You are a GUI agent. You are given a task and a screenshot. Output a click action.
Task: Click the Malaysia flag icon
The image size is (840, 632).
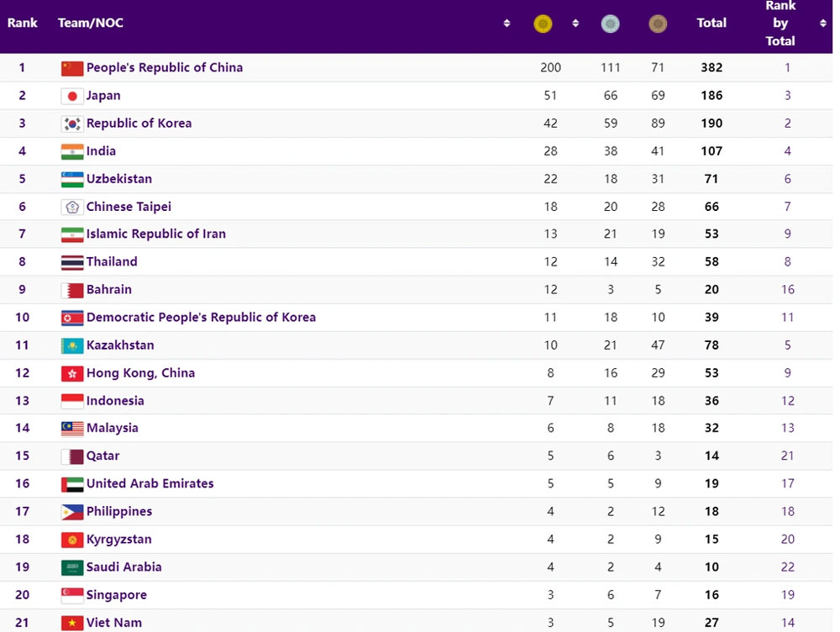72,429
